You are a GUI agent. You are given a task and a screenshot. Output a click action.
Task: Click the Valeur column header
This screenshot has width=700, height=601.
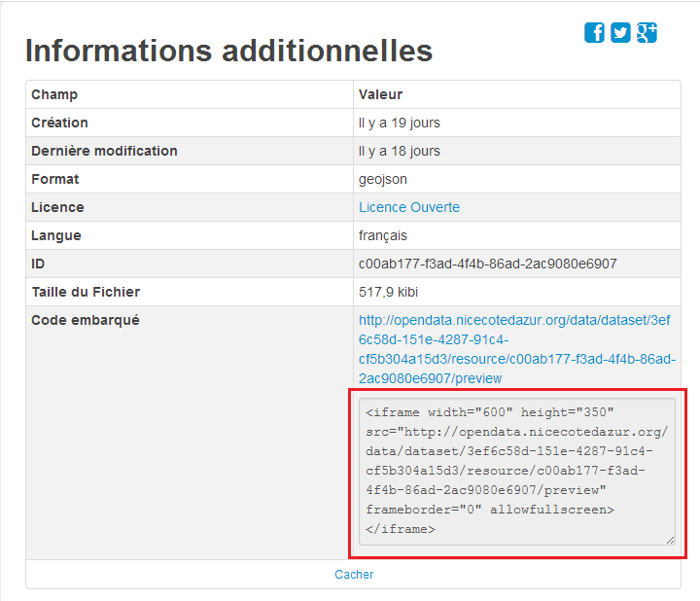[380, 94]
